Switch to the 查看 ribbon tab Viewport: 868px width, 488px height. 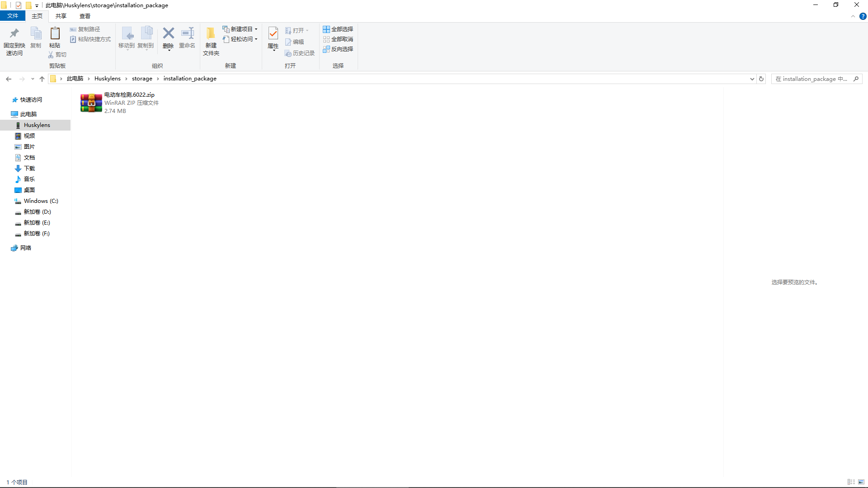(85, 15)
